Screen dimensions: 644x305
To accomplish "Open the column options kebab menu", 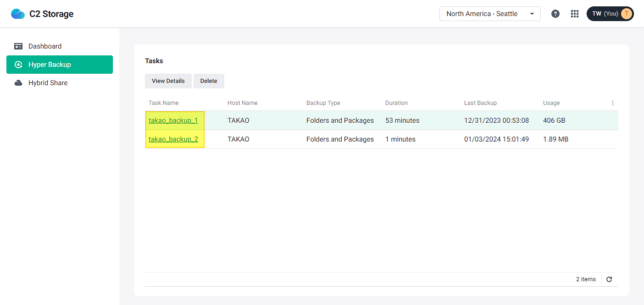I will point(613,103).
